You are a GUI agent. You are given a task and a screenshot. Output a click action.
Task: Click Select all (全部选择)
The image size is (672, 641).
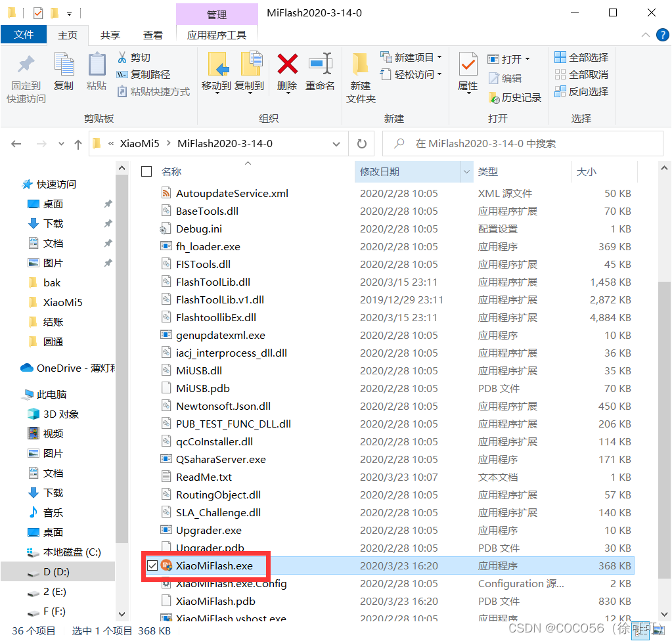coord(581,57)
